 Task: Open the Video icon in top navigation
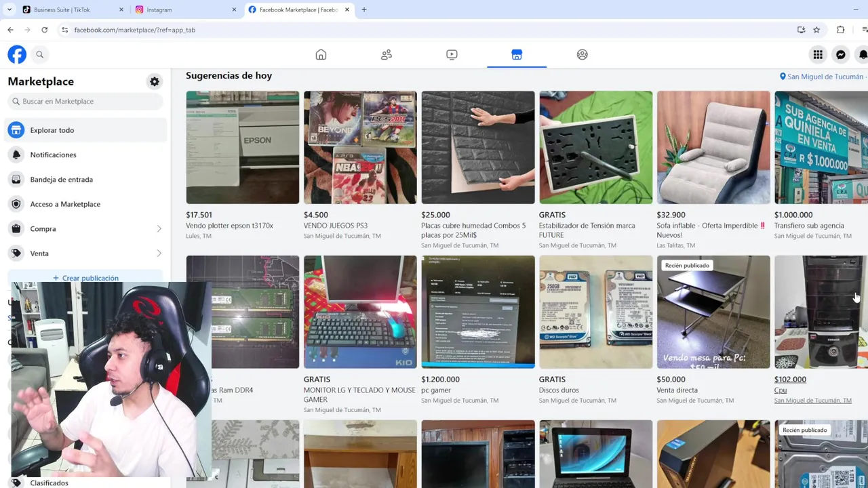(x=452, y=55)
